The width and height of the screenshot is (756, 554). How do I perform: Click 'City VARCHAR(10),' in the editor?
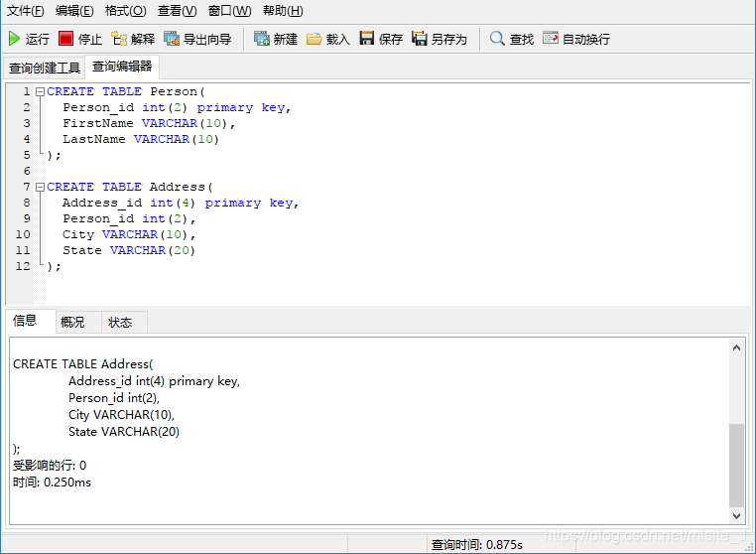coord(129,234)
